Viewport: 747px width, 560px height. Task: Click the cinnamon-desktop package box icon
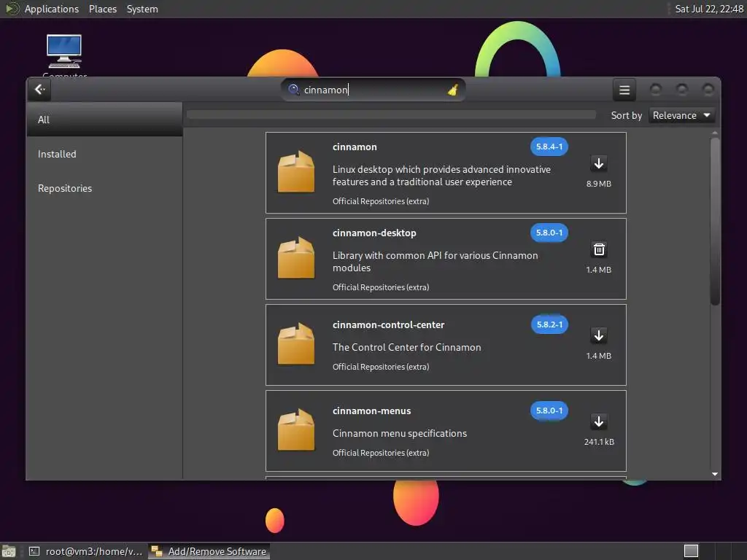tap(296, 258)
